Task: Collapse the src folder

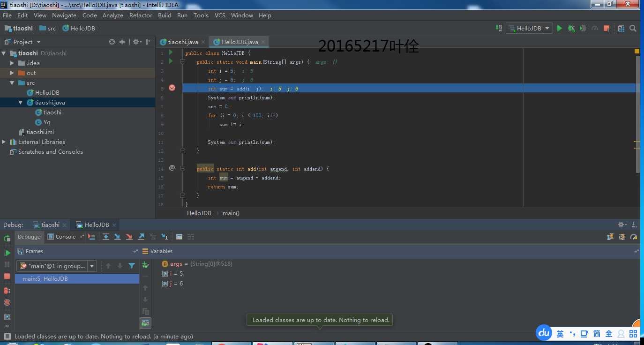Action: (13, 82)
